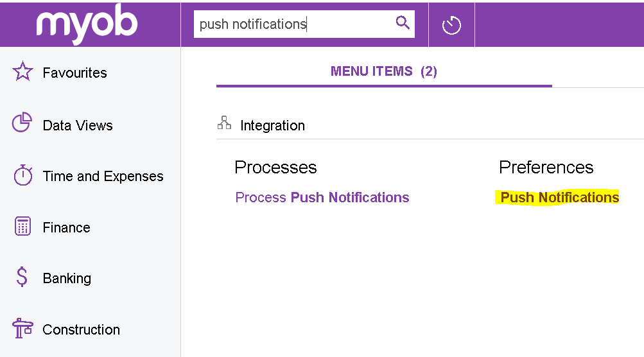The width and height of the screenshot is (644, 357).
Task: Open the highlighted Push Notifications preference
Action: (x=559, y=198)
